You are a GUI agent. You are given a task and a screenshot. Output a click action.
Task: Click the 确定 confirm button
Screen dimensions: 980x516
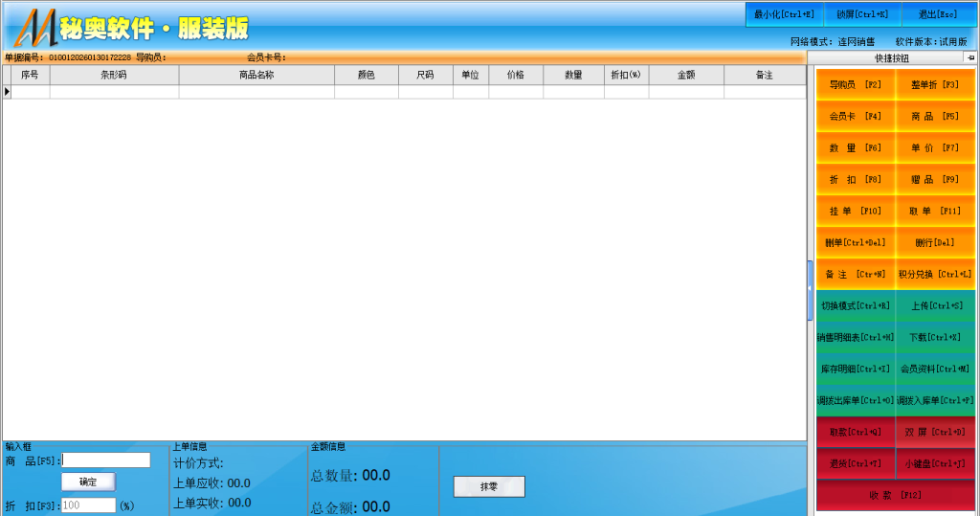coord(87,481)
